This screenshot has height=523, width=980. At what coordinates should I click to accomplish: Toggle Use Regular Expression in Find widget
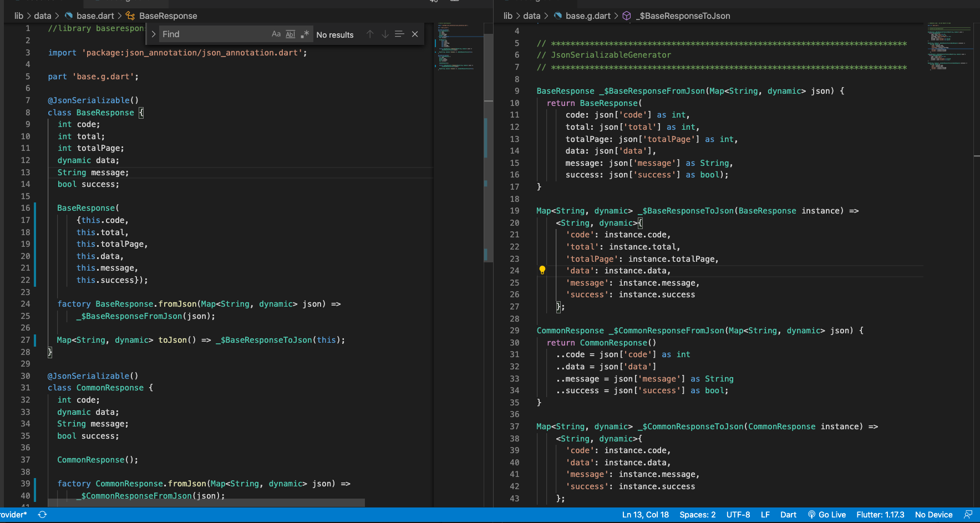tap(304, 34)
